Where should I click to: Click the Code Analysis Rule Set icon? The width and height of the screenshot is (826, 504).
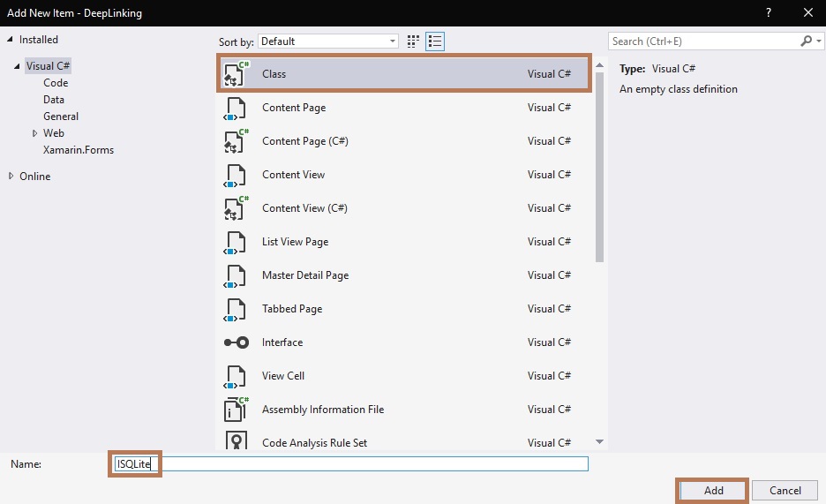pyautogui.click(x=236, y=440)
